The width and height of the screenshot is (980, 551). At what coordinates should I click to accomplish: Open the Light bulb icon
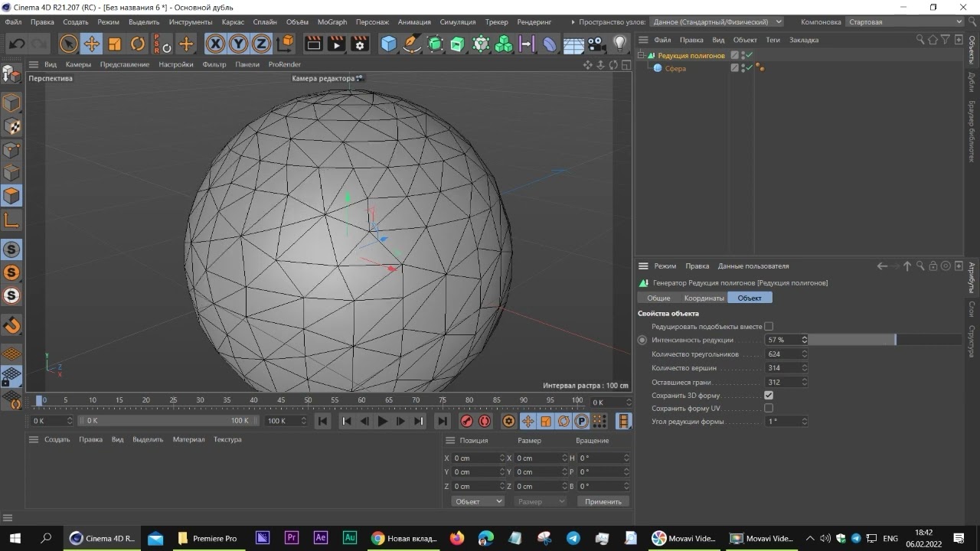pos(620,44)
